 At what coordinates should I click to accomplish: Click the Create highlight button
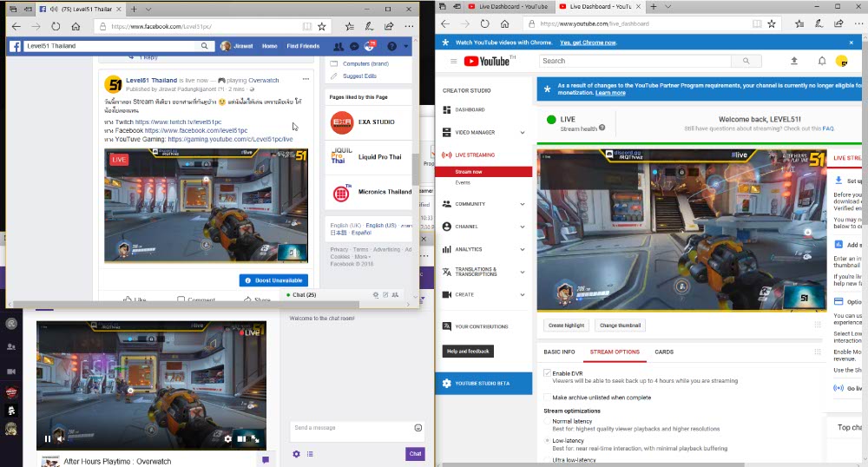(566, 326)
